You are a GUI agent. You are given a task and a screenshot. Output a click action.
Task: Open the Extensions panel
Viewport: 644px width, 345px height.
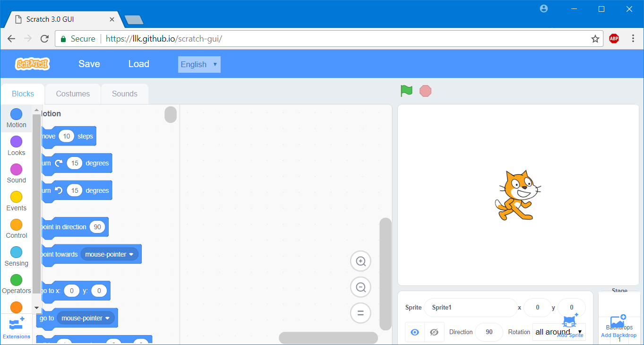[x=16, y=328]
